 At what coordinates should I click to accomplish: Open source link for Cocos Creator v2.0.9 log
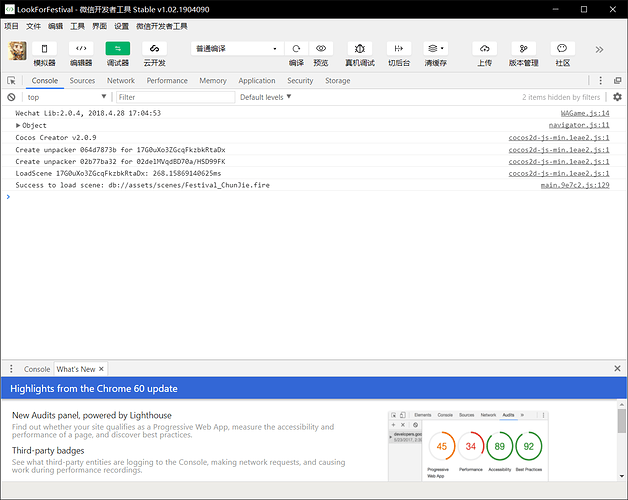(559, 137)
